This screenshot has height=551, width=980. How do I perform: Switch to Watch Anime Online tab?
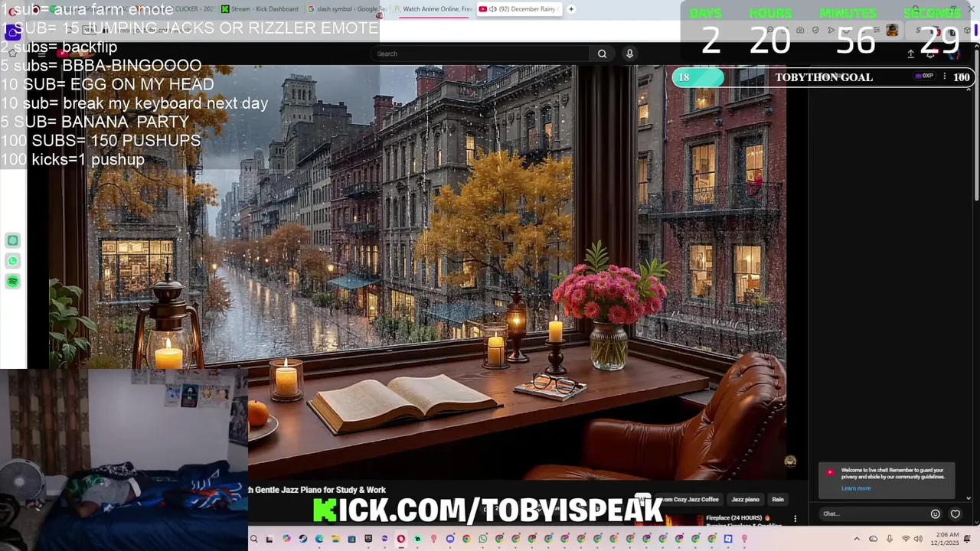433,9
